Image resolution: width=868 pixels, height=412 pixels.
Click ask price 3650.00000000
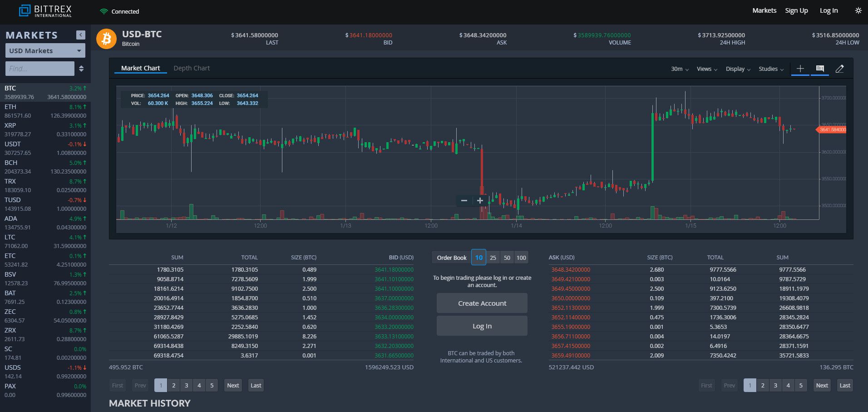pyautogui.click(x=571, y=298)
